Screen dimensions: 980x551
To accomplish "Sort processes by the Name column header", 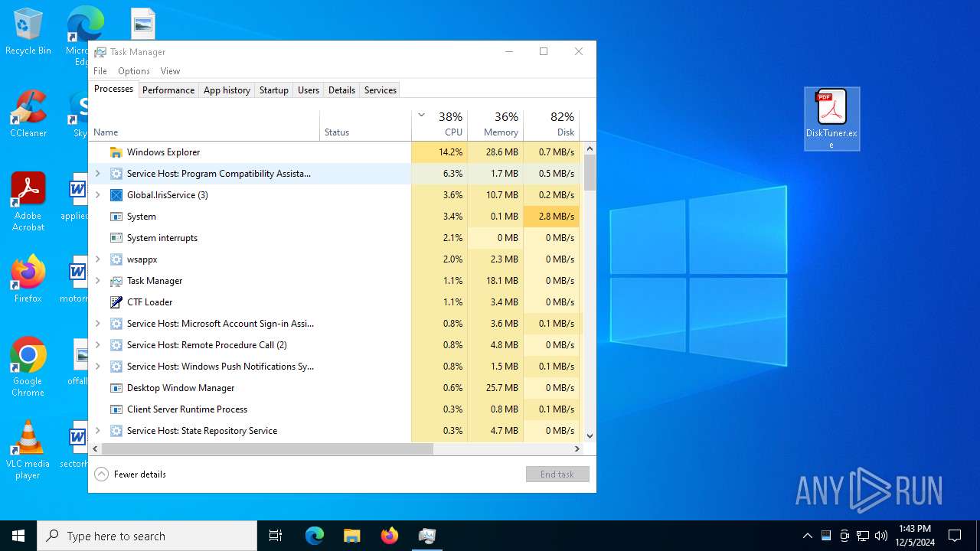I will [204, 126].
